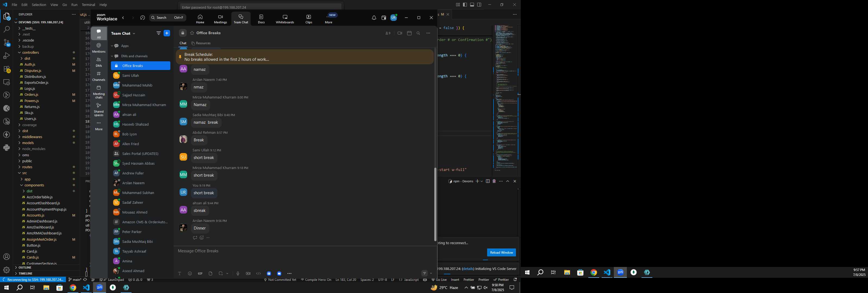Toggle VS Code bottom panel layout
Viewport: 868px width, 293px height.
click(472, 5)
